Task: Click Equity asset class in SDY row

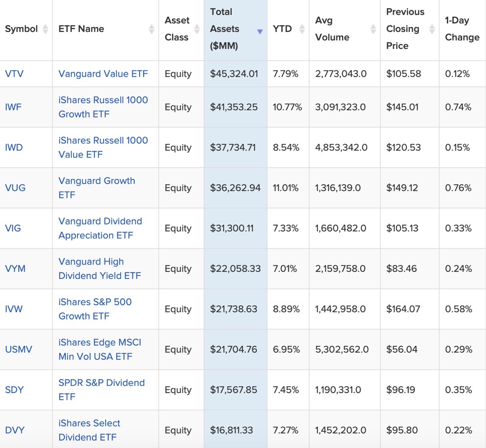Action: tap(178, 390)
